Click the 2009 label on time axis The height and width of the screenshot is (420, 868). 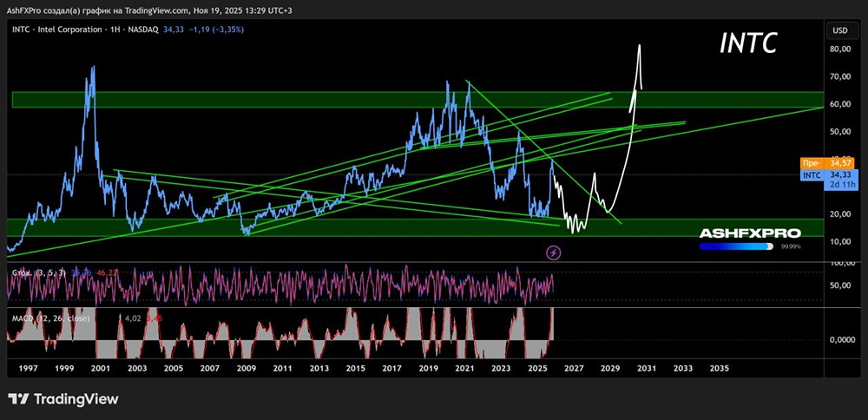coord(246,368)
